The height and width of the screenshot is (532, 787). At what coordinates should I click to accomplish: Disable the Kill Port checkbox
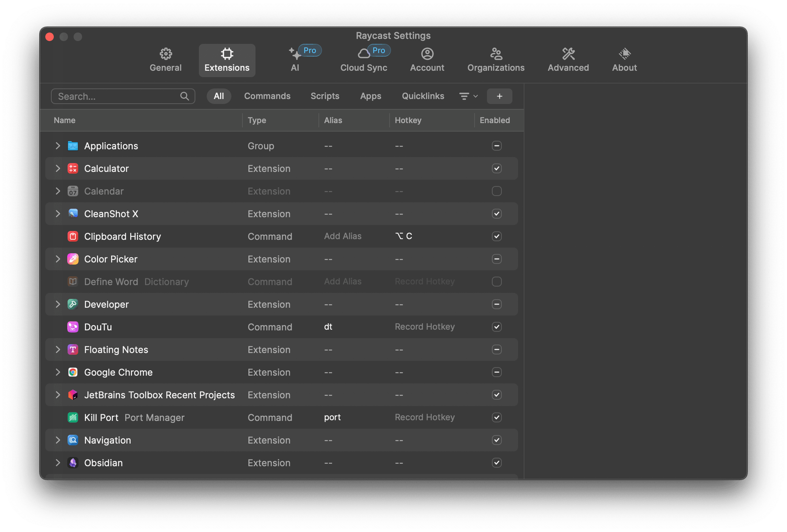tap(496, 417)
